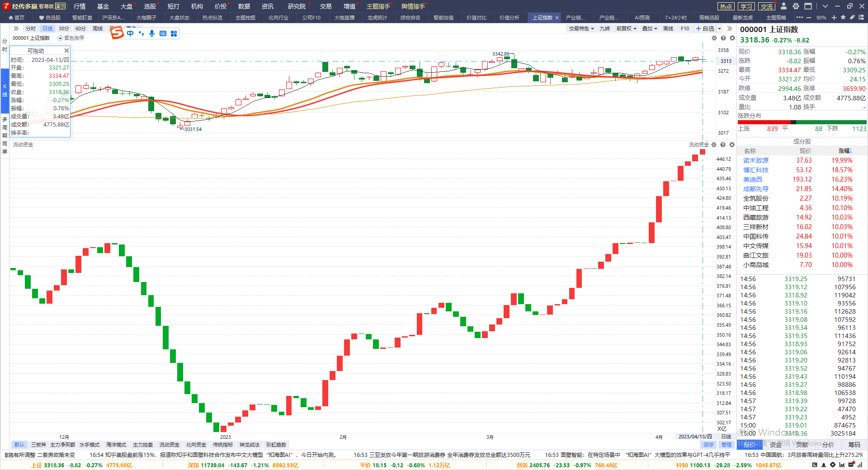
Task: Click the 热点 button
Action: 726,6
